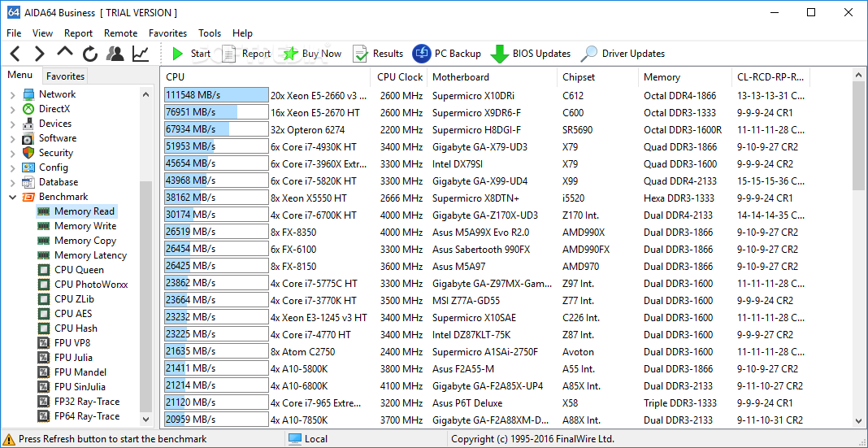Switch to the Favorites tab
The image size is (868, 448).
[65, 76]
